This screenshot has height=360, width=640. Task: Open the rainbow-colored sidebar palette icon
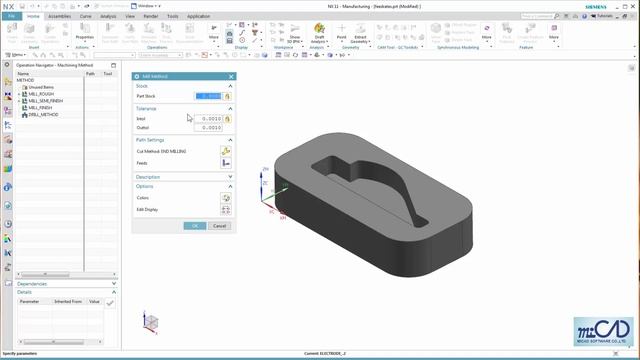[x=8, y=169]
